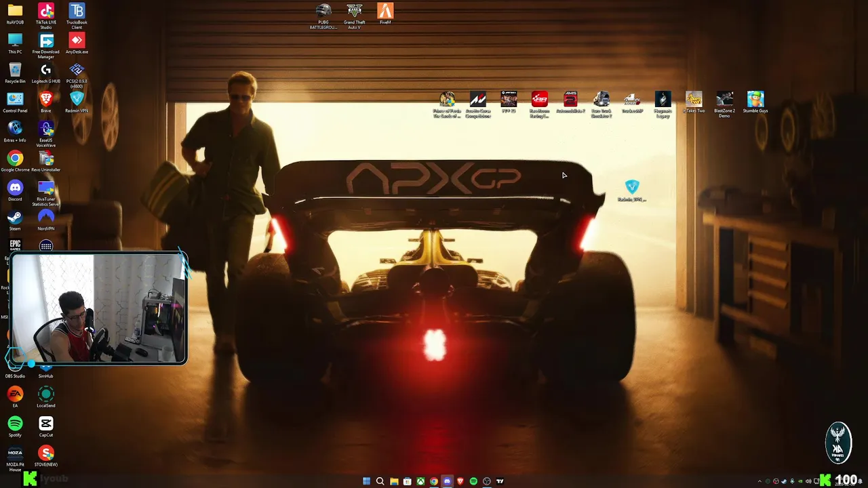Open CapCut desktop shortcut
Screen dimensions: 868x488
(x=46, y=426)
